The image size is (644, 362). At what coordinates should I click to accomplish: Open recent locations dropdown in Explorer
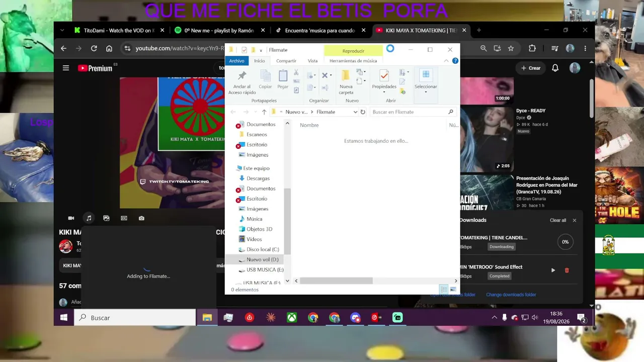tap(255, 112)
